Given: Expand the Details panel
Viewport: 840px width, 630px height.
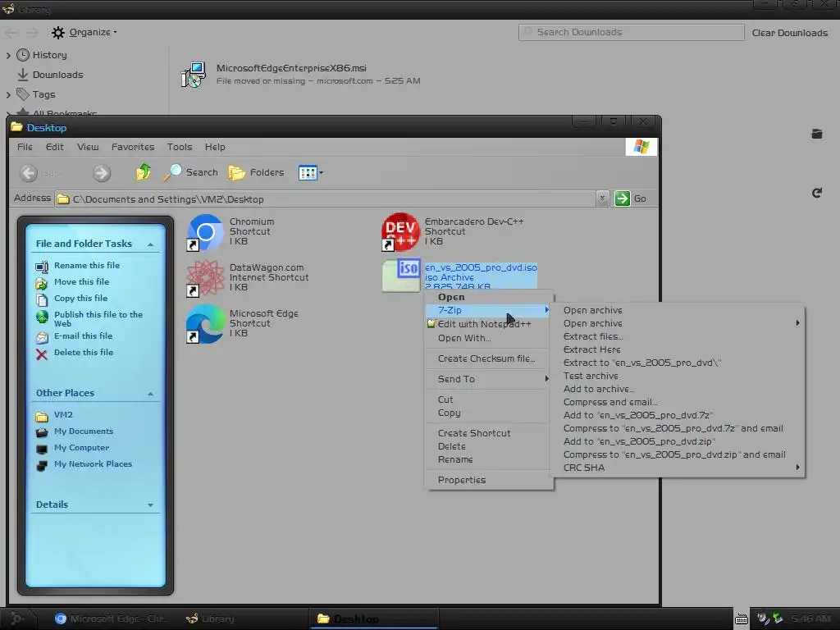Looking at the screenshot, I should tap(151, 505).
